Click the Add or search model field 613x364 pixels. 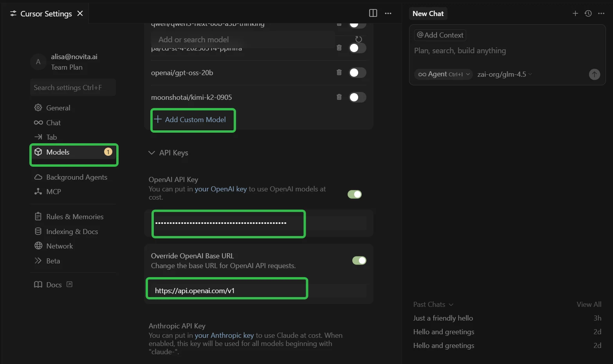243,40
